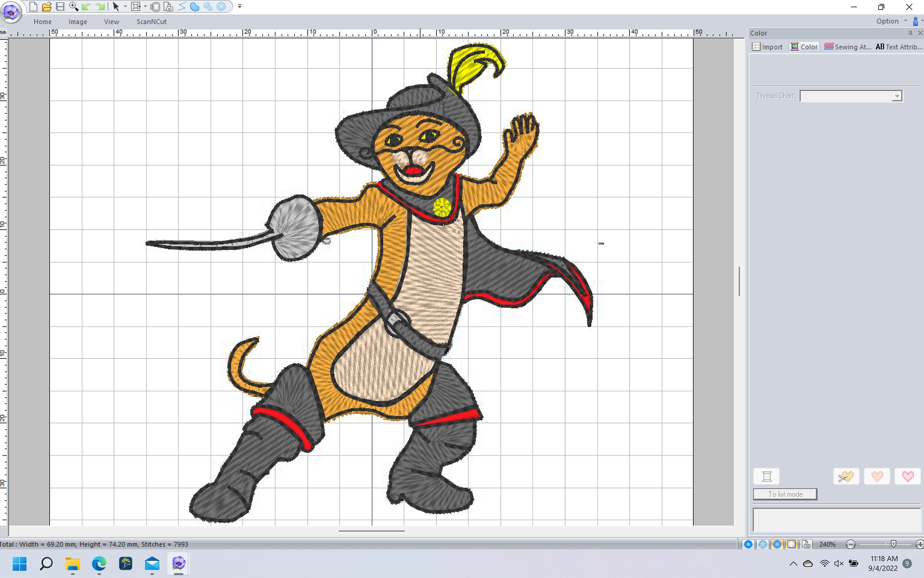Click the horizontal scrollbar under the design page
Viewport: 924px width, 578px height.
coord(371,531)
